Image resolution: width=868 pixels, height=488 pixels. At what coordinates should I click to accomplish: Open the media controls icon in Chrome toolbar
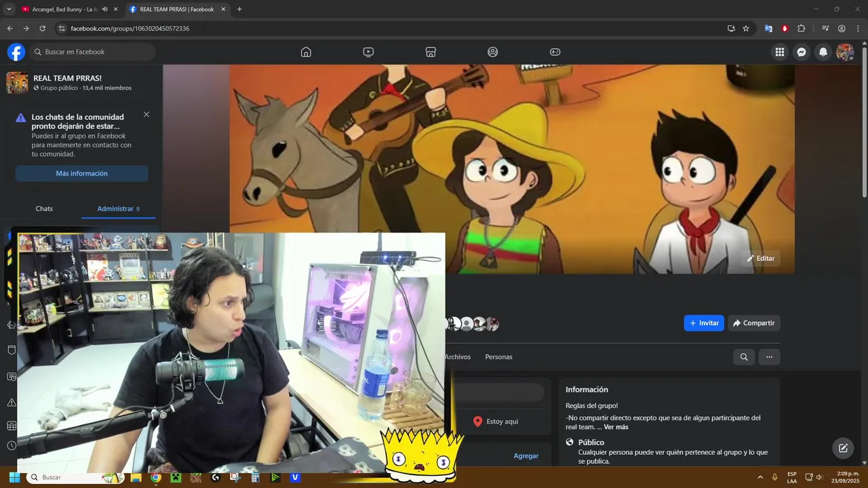825,28
